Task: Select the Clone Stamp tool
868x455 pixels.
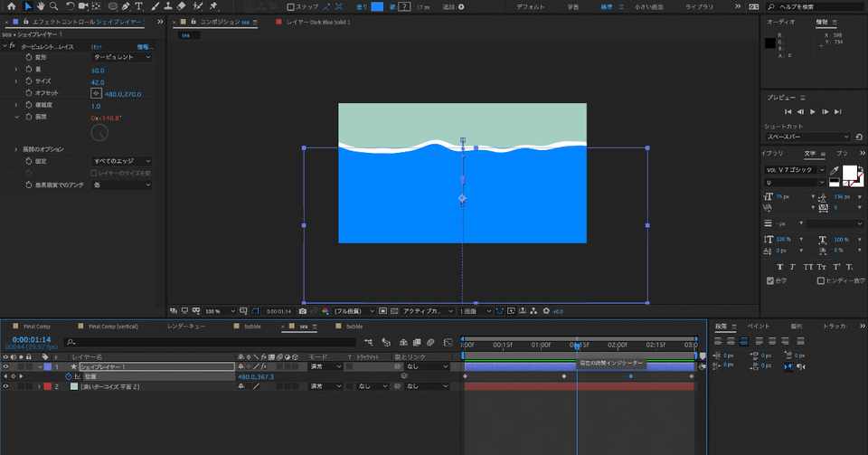Action: click(168, 6)
